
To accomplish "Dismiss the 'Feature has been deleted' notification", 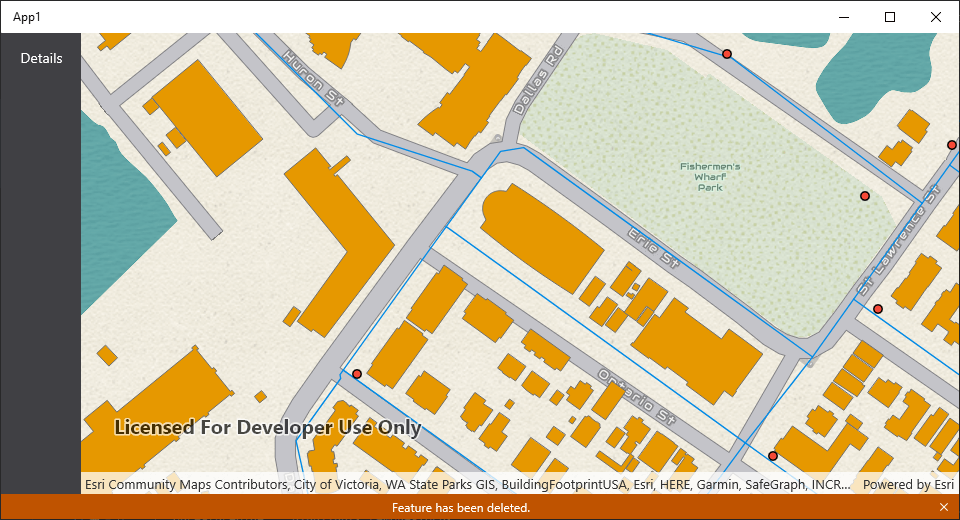I will point(943,508).
